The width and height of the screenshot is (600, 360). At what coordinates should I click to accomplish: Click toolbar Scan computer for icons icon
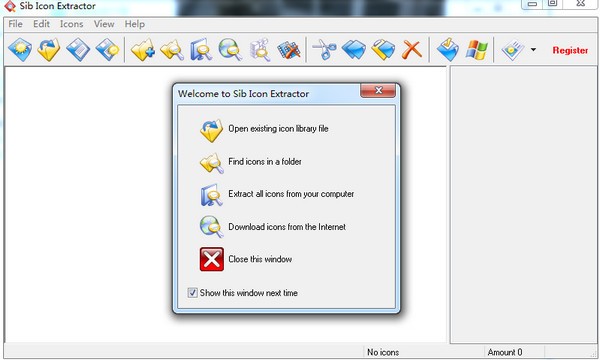201,50
